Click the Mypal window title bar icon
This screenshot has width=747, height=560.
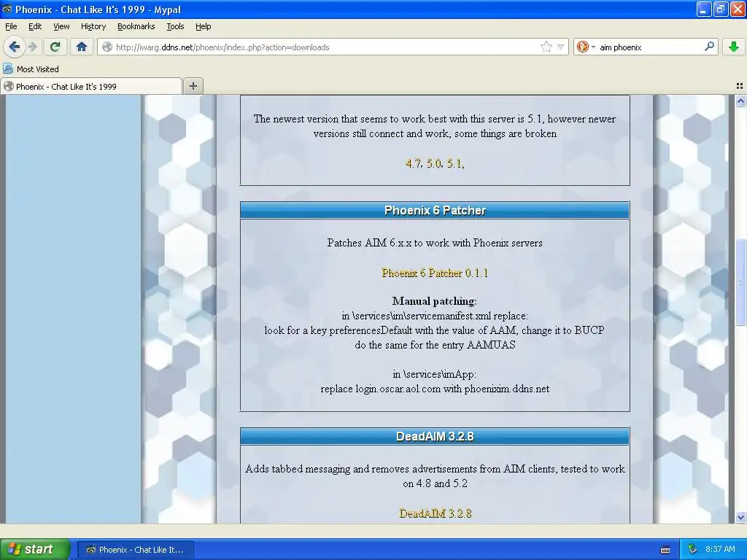(7, 9)
